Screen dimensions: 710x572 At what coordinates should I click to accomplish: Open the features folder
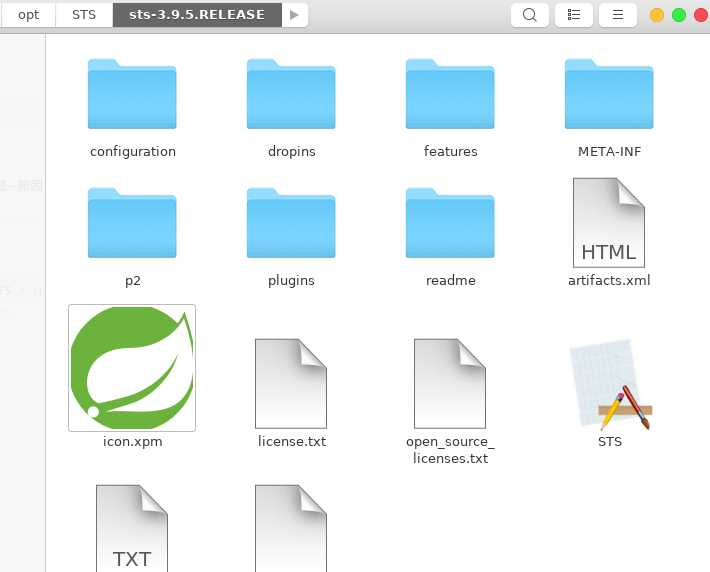click(450, 94)
